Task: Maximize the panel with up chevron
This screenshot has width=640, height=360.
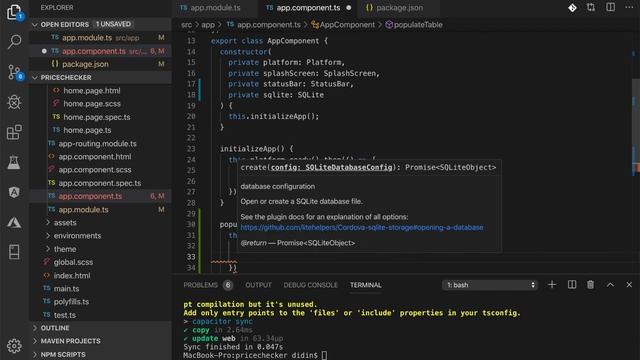Action: [x=610, y=285]
